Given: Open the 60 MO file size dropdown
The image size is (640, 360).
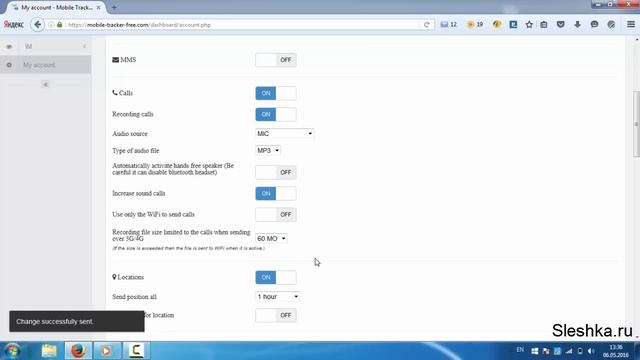Looking at the screenshot, I should (x=271, y=238).
